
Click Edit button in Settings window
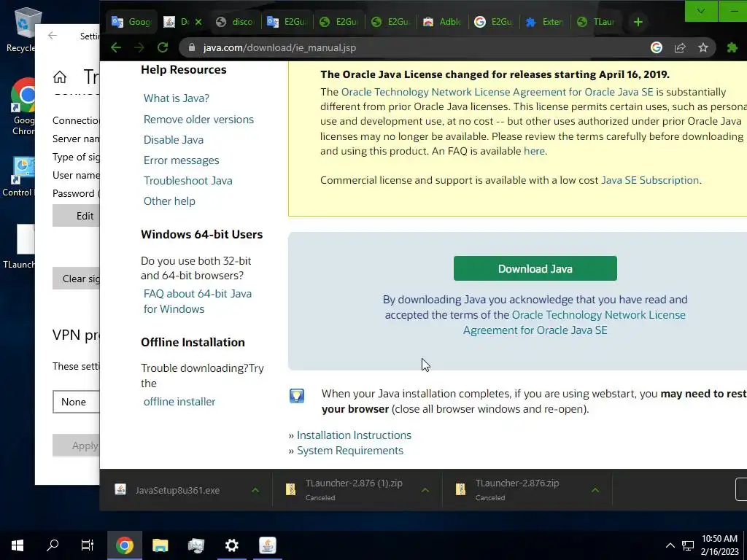coord(76,216)
